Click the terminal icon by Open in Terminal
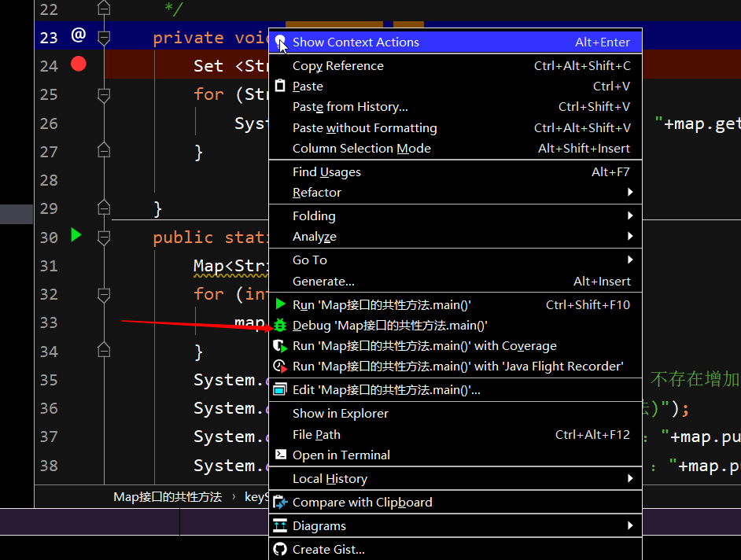 pos(280,454)
